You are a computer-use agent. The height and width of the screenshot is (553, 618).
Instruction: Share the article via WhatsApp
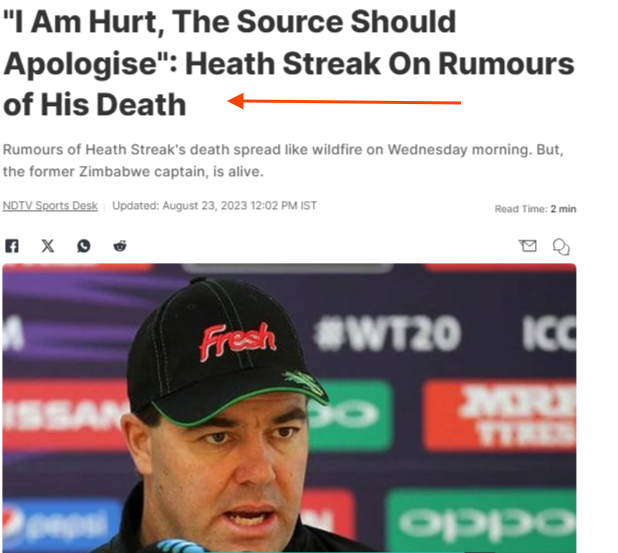tap(84, 246)
